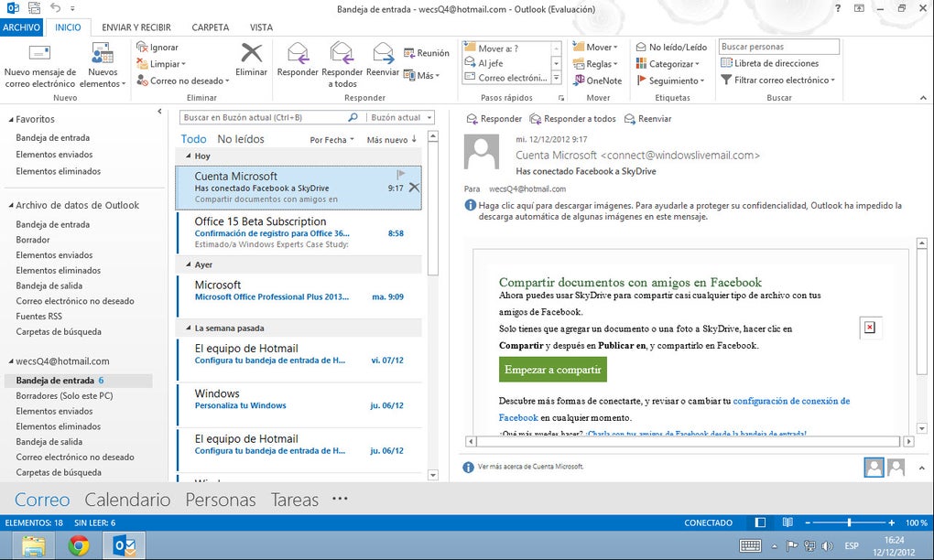Image resolution: width=934 pixels, height=560 pixels.
Task: Create a new email with Nuevo mensaje icon
Action: pos(39,53)
